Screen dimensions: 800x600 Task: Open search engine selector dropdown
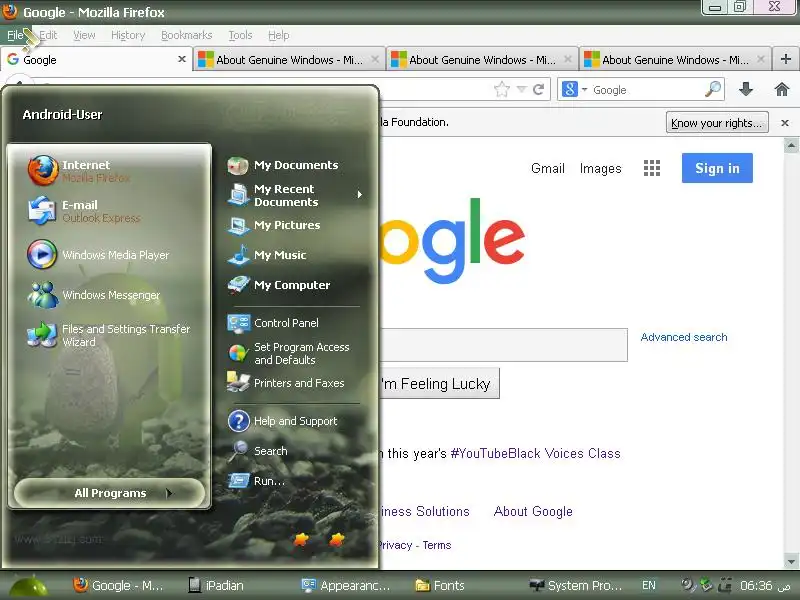point(574,90)
